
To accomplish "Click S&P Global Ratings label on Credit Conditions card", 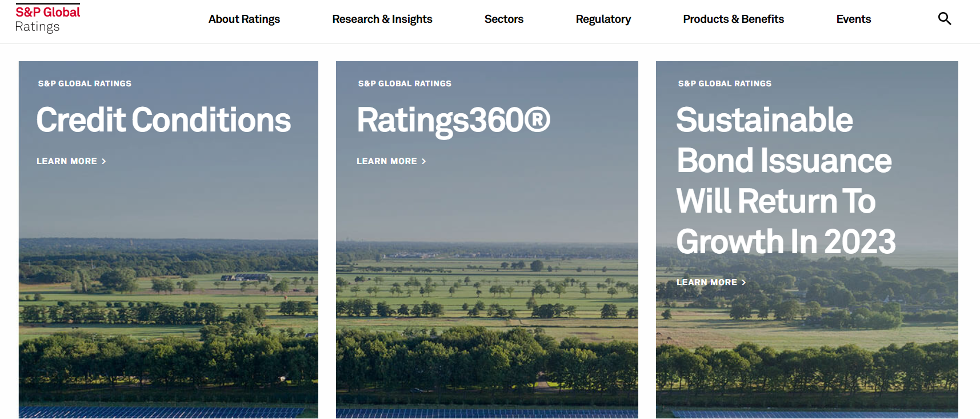I will click(85, 83).
